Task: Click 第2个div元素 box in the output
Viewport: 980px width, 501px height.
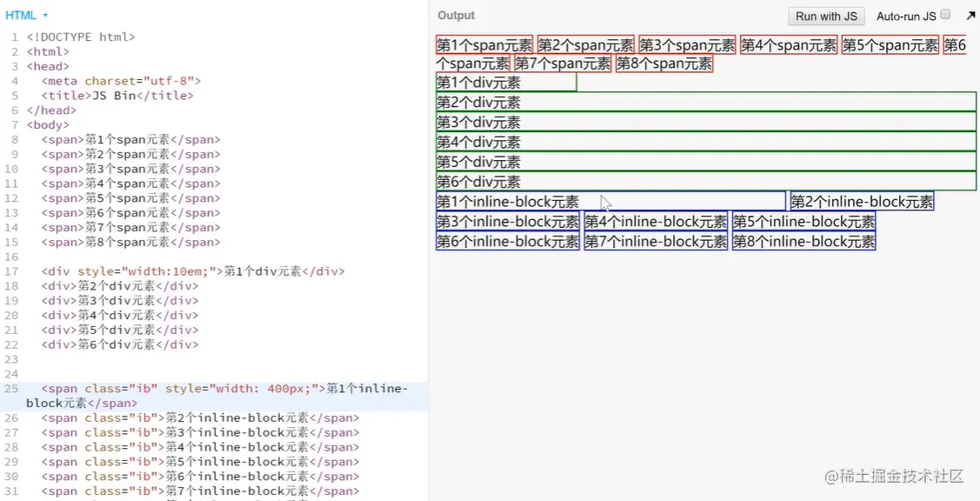Action: (706, 102)
